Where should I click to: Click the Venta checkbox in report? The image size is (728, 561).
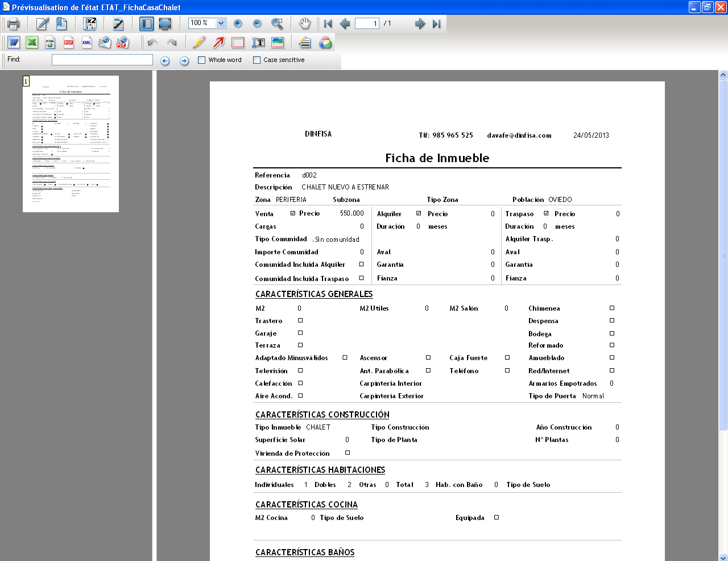pos(293,213)
